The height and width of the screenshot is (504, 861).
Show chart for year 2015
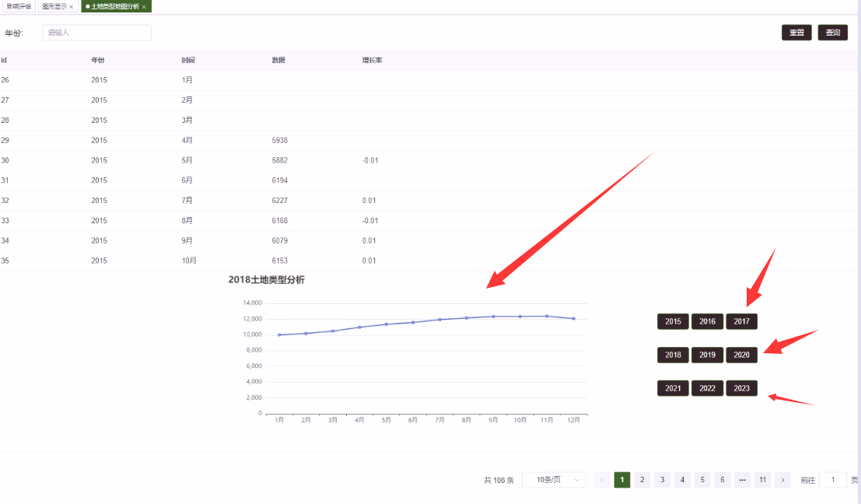(x=673, y=321)
